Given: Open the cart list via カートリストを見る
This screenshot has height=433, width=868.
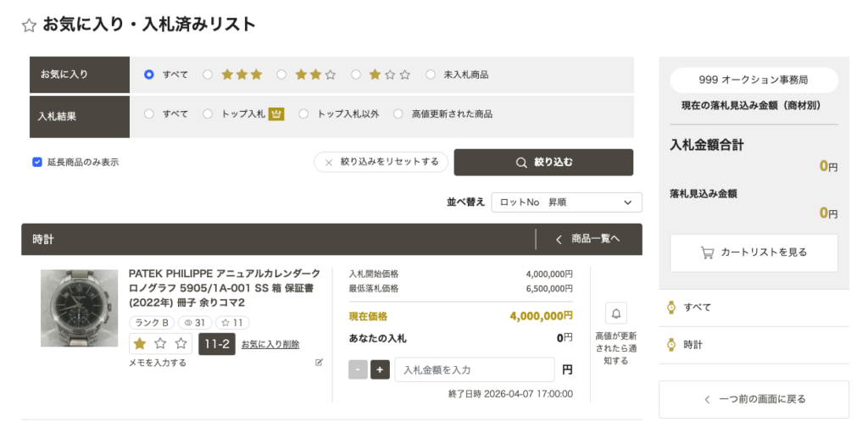Looking at the screenshot, I should (754, 253).
